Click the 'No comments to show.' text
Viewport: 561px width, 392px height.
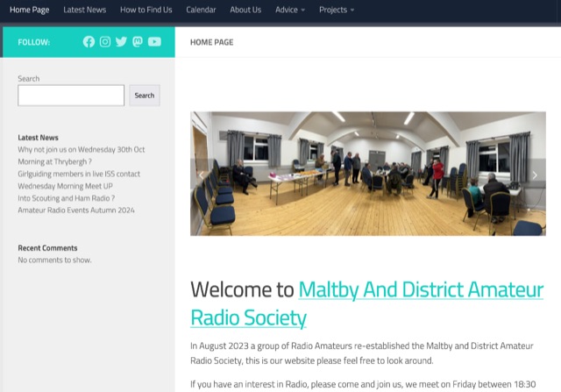pos(54,260)
